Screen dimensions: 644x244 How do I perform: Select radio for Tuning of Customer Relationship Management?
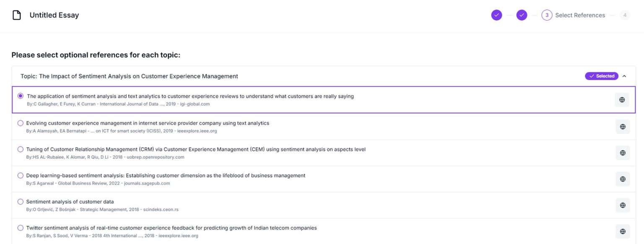click(x=21, y=149)
